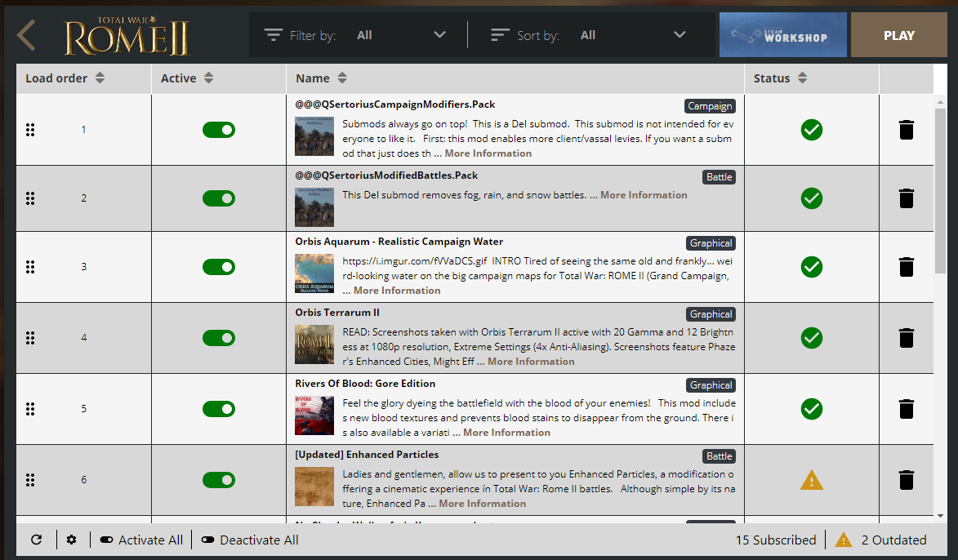Screen dimensions: 958x560
Task: Click the green status check for QSertoriusModifiedBattles
Action: [x=811, y=198]
